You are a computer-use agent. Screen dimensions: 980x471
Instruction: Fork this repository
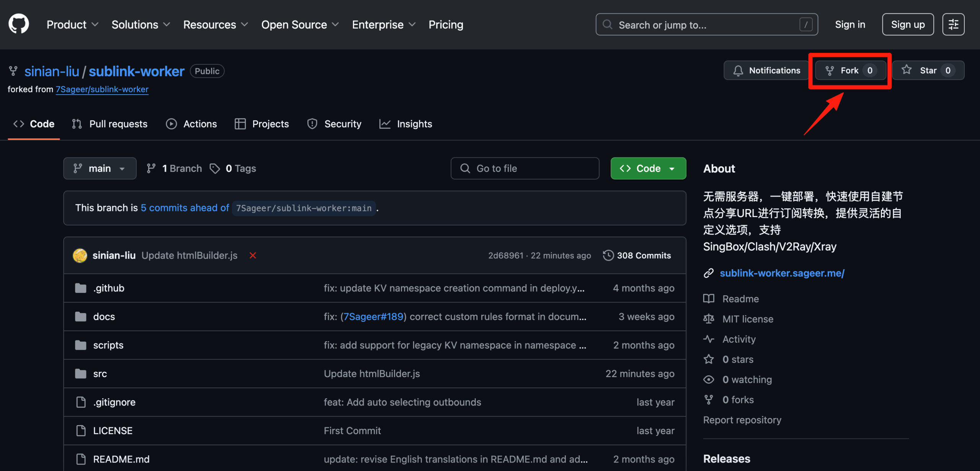pos(850,70)
